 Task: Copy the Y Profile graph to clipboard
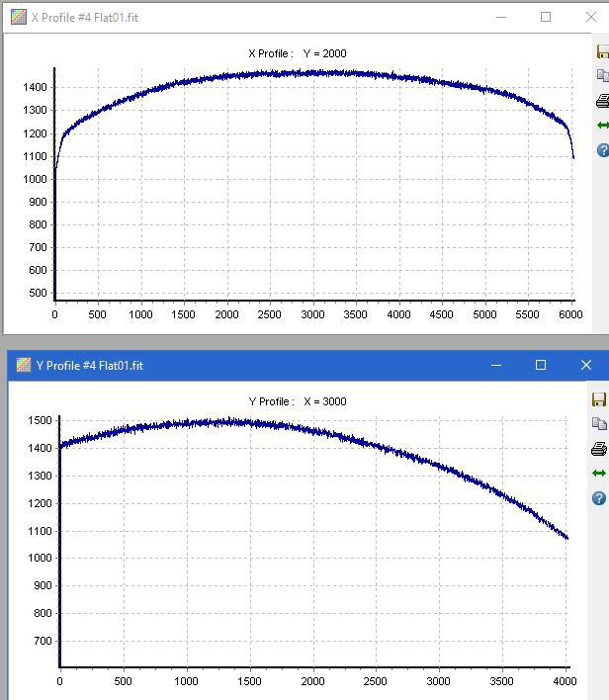pos(599,424)
